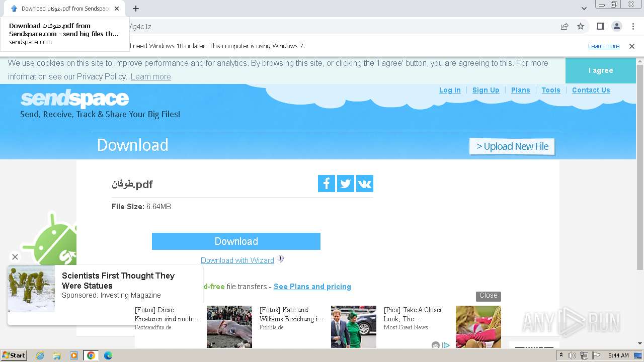The width and height of the screenshot is (644, 362).
Task: Go to the Sign Up page
Action: 486,90
